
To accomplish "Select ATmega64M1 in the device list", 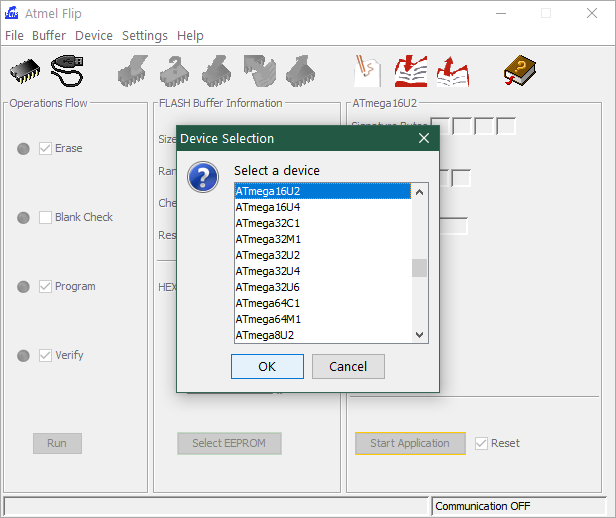I will point(323,319).
